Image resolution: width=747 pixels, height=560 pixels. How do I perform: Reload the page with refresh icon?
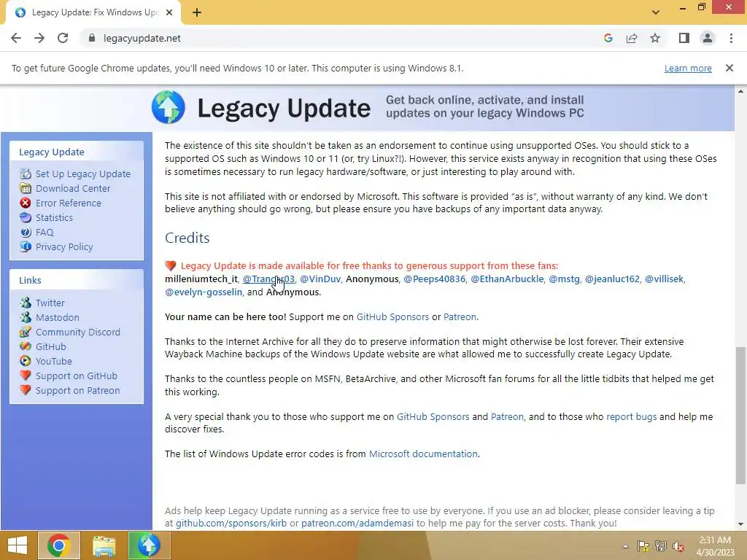coord(63,38)
